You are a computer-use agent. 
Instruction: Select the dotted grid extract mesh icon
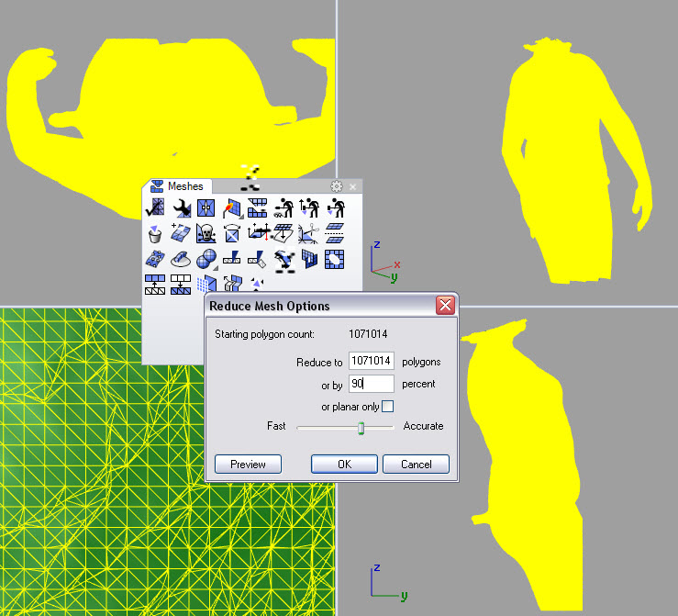coord(206,284)
